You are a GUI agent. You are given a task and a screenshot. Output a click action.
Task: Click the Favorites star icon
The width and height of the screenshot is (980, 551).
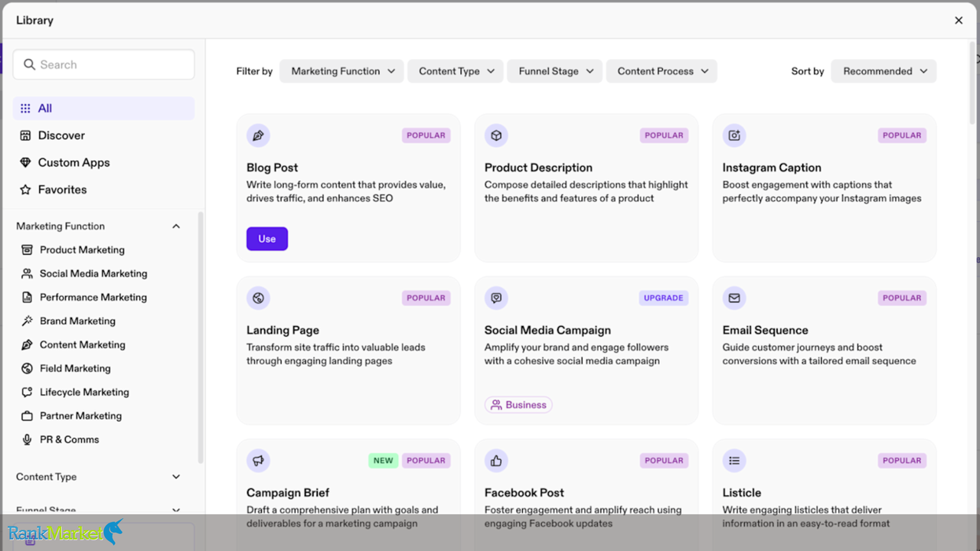pyautogui.click(x=25, y=190)
